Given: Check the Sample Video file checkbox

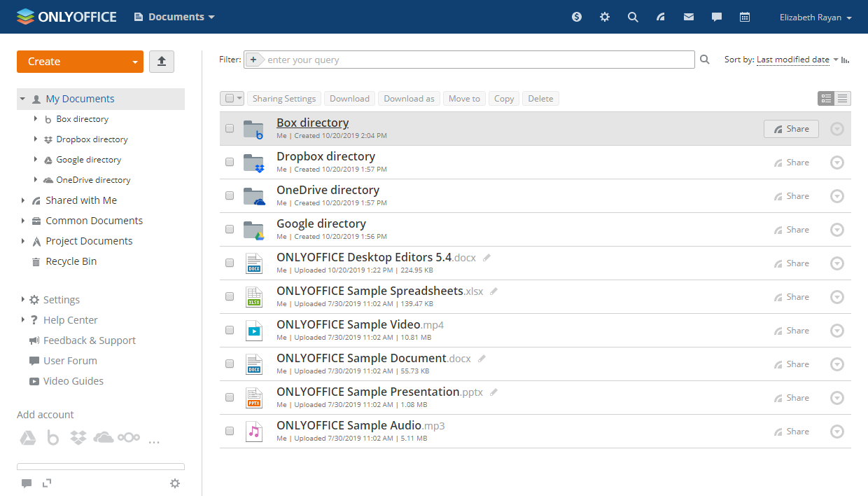Looking at the screenshot, I should [230, 331].
